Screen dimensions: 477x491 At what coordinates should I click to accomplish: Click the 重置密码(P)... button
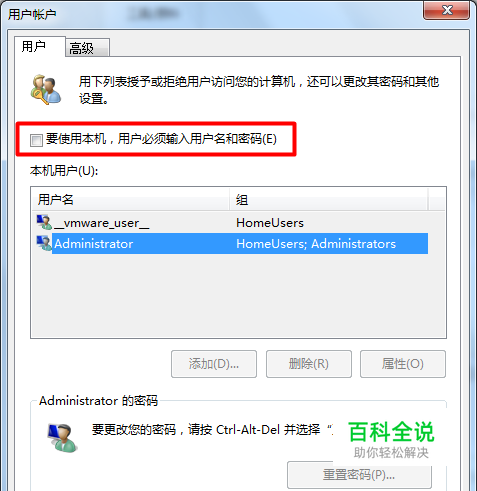[x=359, y=475]
